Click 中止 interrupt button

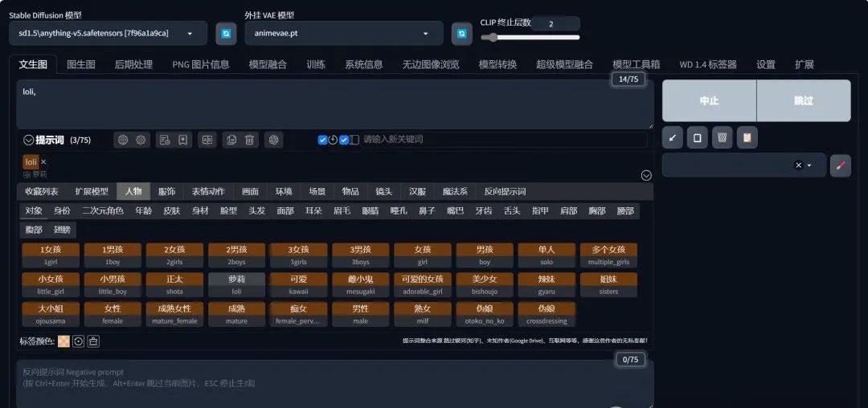click(x=709, y=100)
